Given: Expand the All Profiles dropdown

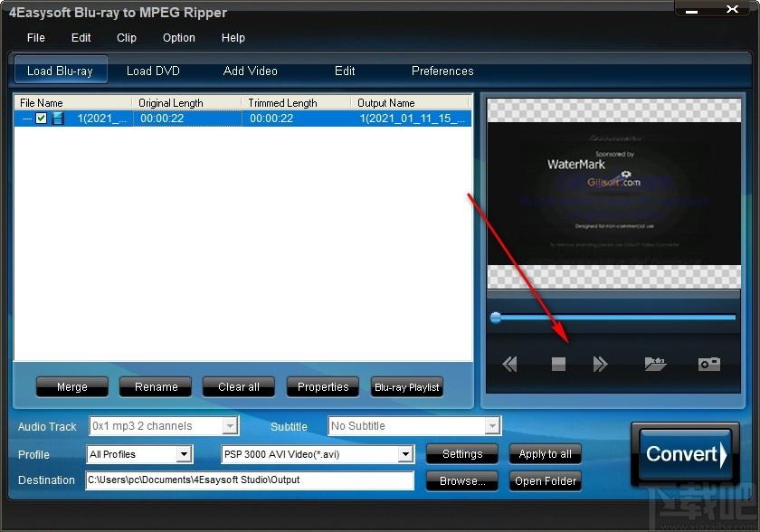Looking at the screenshot, I should pyautogui.click(x=183, y=454).
